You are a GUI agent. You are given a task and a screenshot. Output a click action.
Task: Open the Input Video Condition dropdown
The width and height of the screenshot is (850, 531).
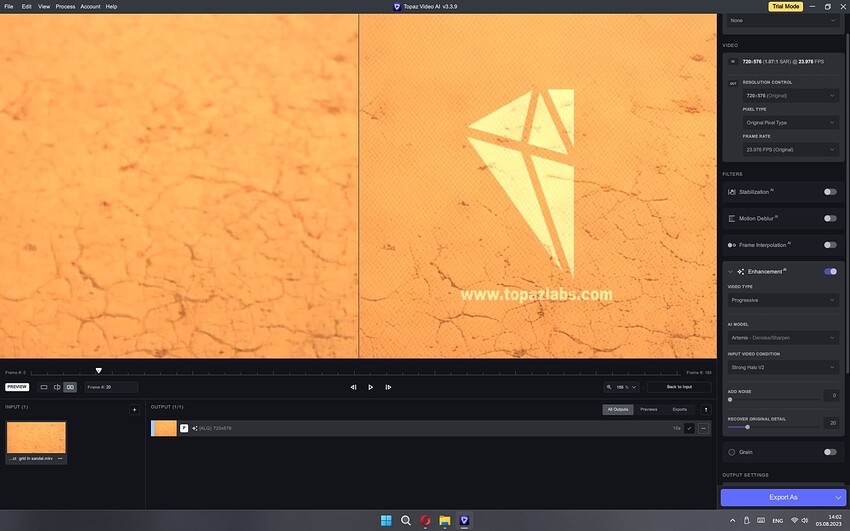tap(783, 367)
